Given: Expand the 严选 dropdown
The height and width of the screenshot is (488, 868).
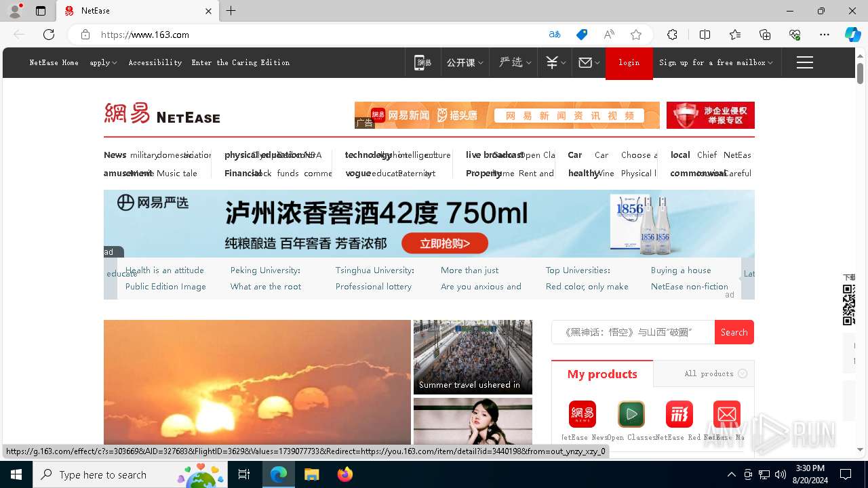Looking at the screenshot, I should click(515, 62).
